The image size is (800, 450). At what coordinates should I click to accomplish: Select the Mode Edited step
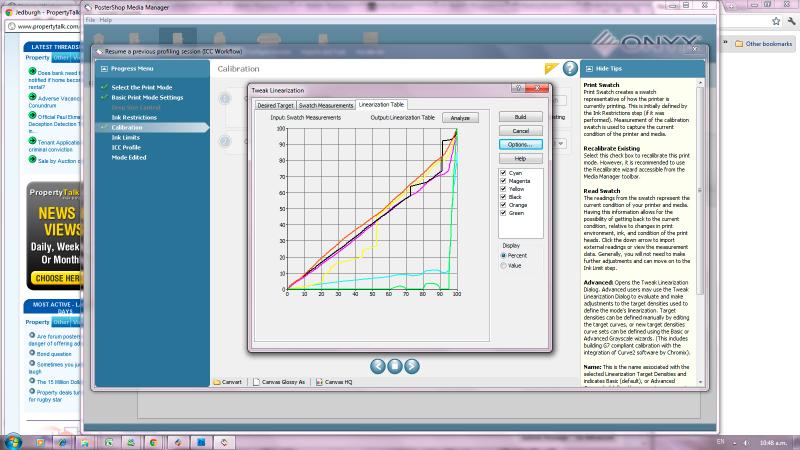coord(129,158)
